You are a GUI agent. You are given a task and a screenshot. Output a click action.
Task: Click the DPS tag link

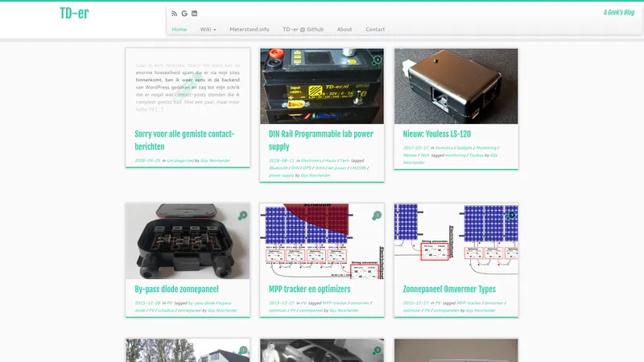(x=308, y=168)
